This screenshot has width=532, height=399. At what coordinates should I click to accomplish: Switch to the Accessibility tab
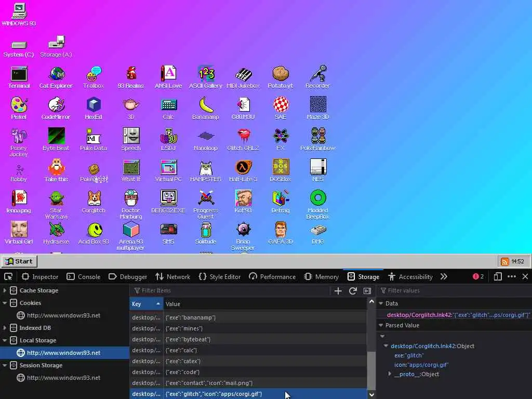410,277
